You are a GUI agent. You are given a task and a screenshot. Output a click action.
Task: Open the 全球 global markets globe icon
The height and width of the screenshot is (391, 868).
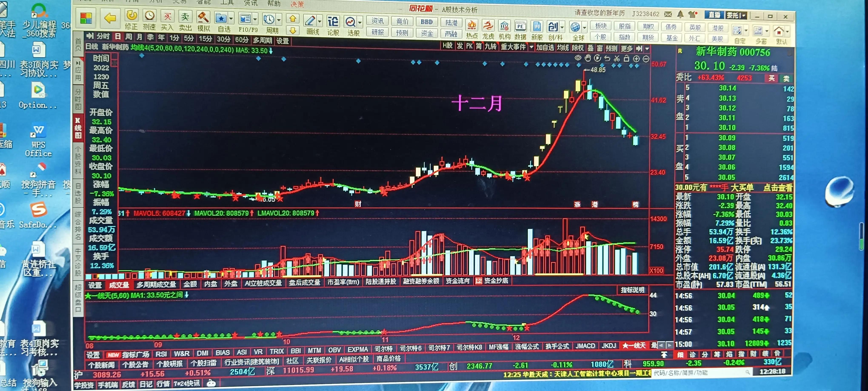pos(575,27)
